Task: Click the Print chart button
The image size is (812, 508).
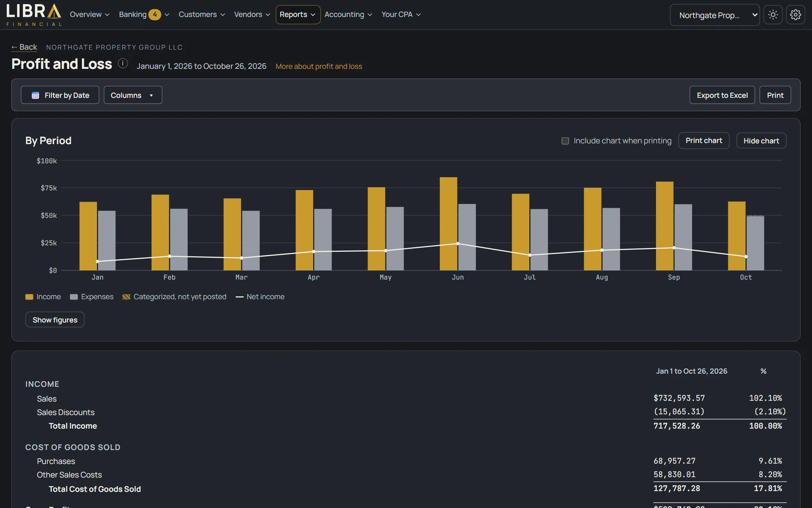Action: pos(704,141)
